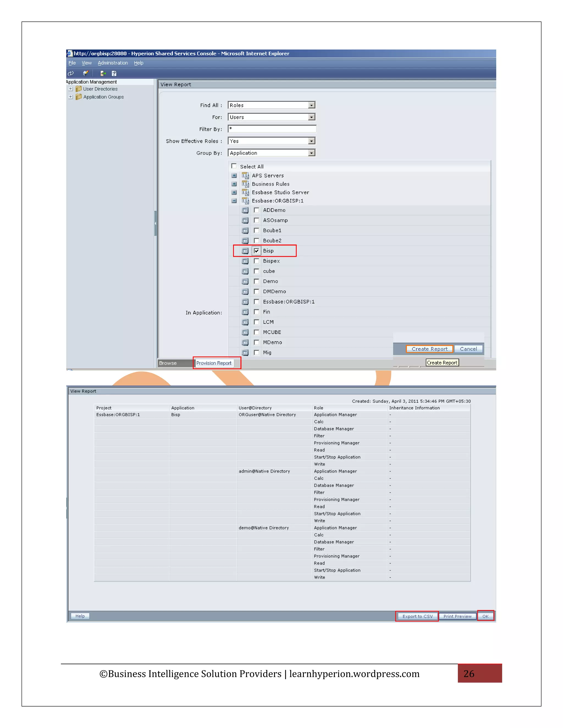The height and width of the screenshot is (728, 563).
Task: Click Export to CSV button
Action: [x=417, y=616]
